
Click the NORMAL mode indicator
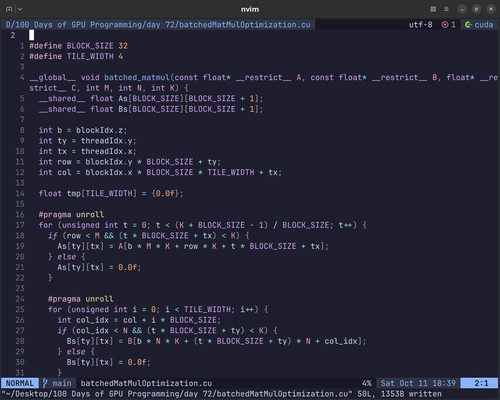(x=20, y=383)
